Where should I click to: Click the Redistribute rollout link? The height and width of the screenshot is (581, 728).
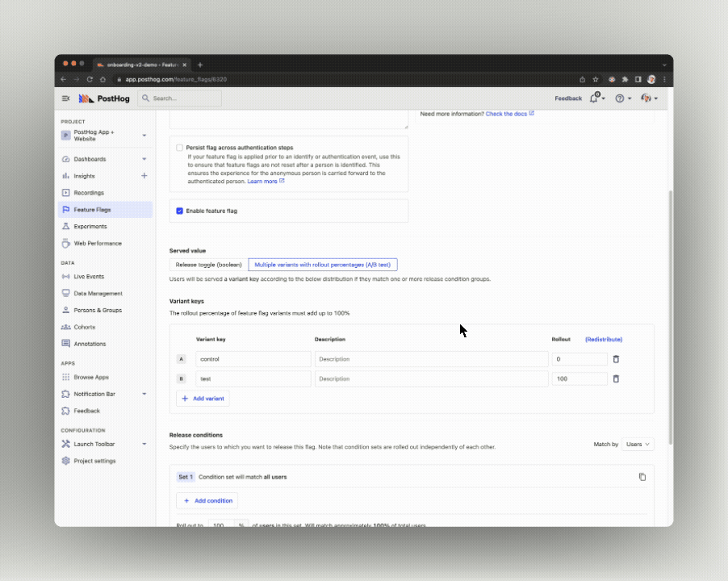[x=604, y=340]
